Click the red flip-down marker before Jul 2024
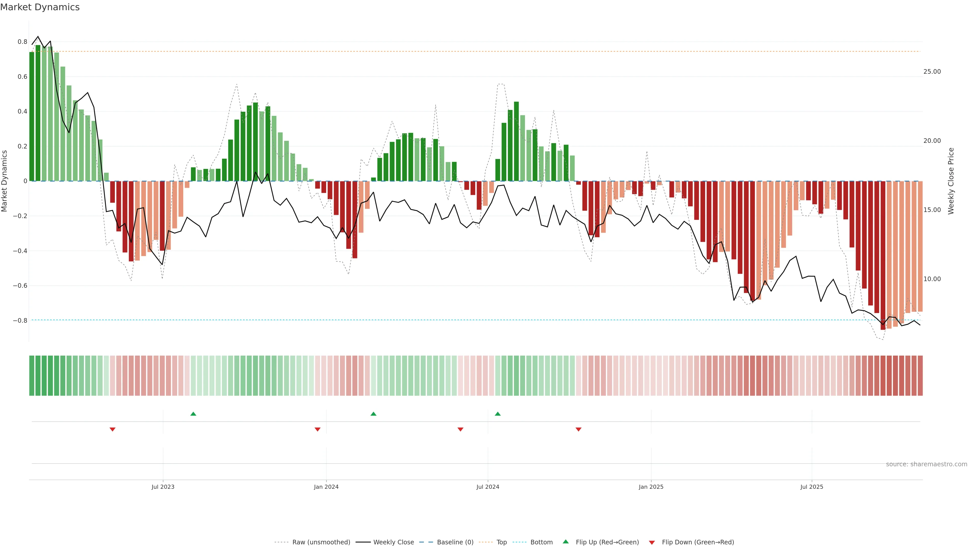Viewport: 980px width, 551px height. (x=460, y=429)
